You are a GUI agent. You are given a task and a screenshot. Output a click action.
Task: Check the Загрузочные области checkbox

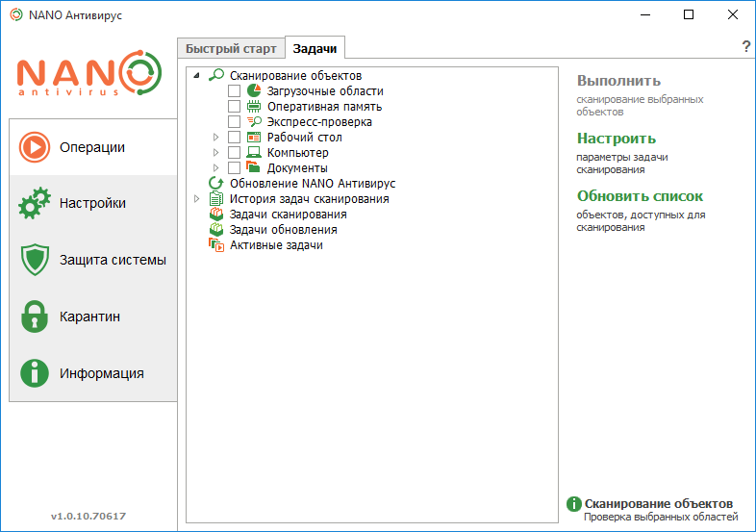(x=234, y=90)
